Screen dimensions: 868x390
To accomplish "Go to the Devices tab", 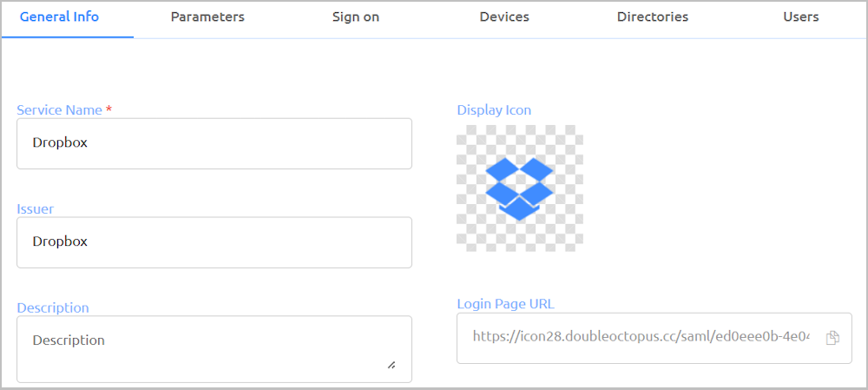I will pos(504,17).
